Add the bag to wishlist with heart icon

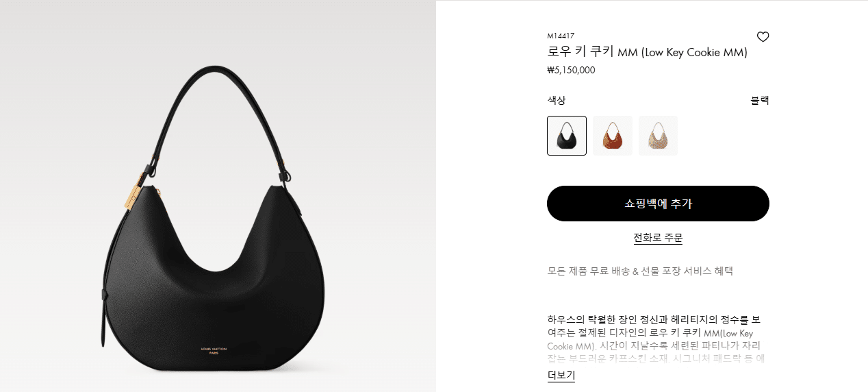click(x=763, y=37)
